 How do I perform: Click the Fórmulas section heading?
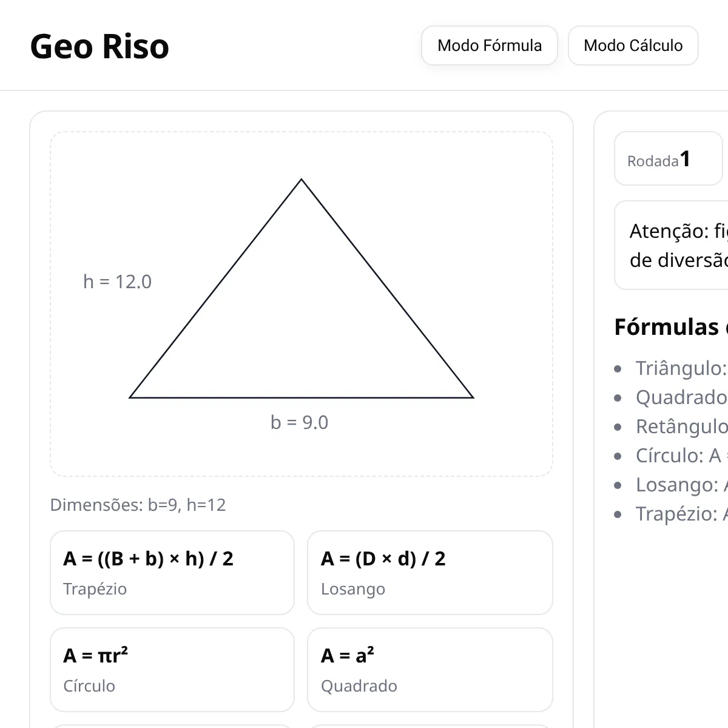pos(670,327)
